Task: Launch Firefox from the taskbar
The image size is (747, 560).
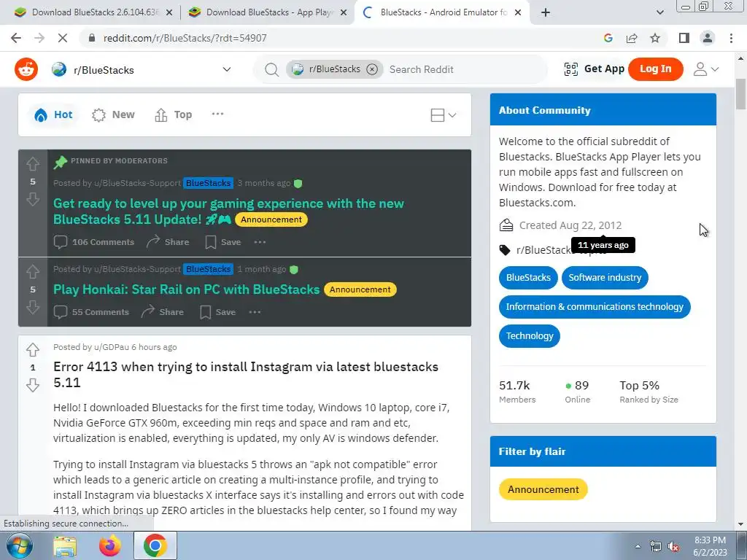Action: pyautogui.click(x=110, y=545)
